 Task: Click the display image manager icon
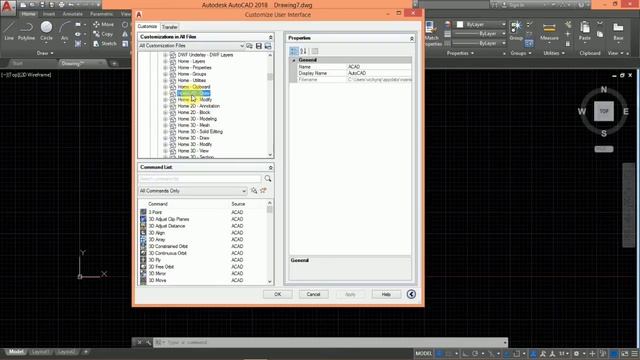point(268,46)
